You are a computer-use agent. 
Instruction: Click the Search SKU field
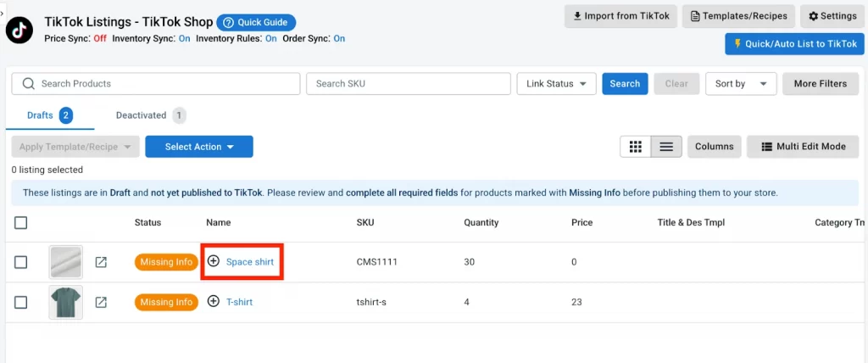[x=409, y=84]
